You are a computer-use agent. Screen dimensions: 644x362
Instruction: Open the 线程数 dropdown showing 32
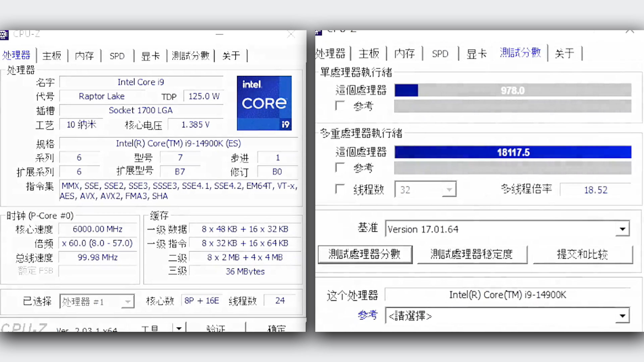(425, 189)
